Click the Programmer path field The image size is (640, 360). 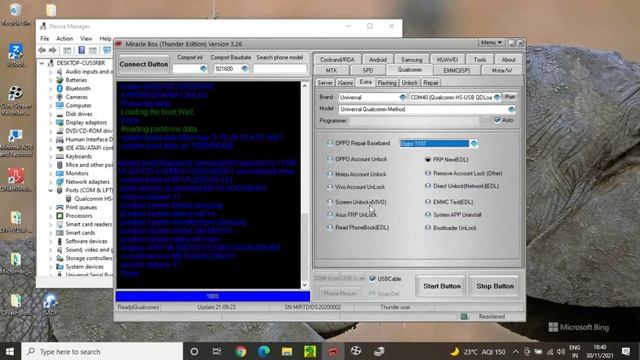[x=415, y=120]
